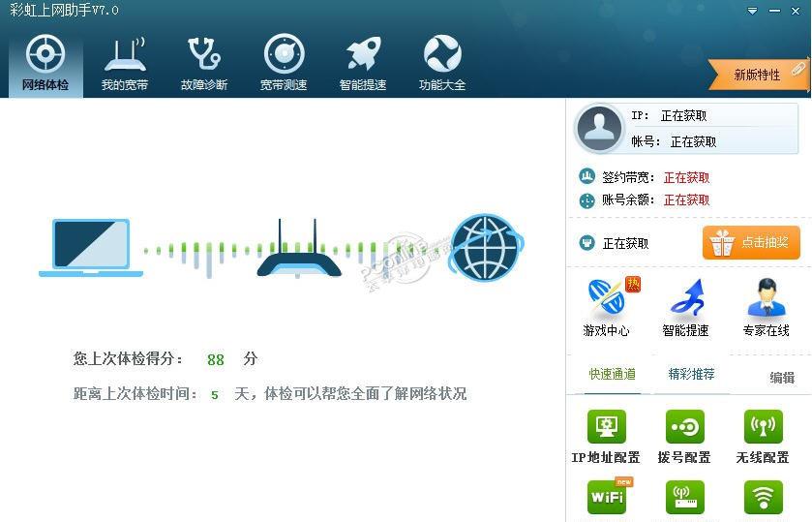The image size is (812, 522).
Task: Click the 5 days since checkup value
Action: [215, 395]
